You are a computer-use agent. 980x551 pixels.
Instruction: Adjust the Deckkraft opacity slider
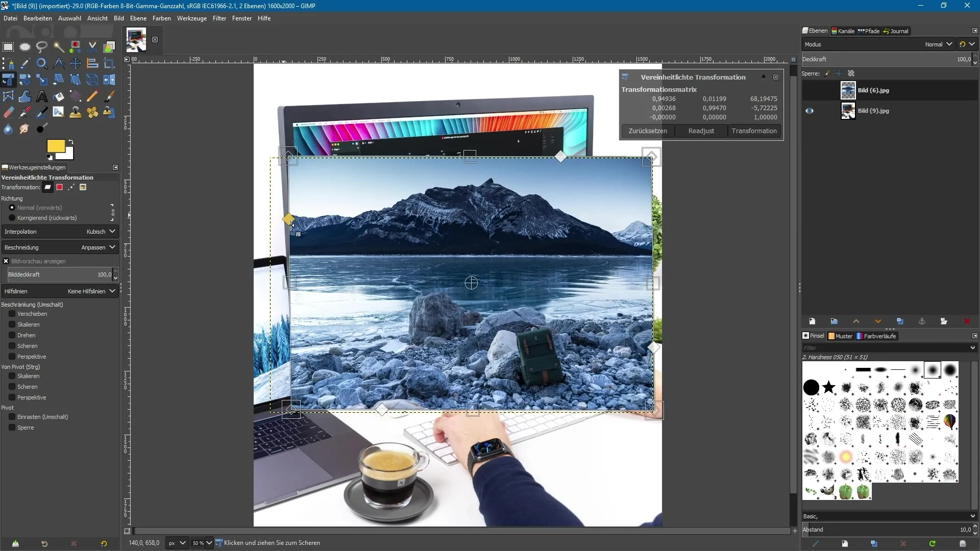pos(887,59)
